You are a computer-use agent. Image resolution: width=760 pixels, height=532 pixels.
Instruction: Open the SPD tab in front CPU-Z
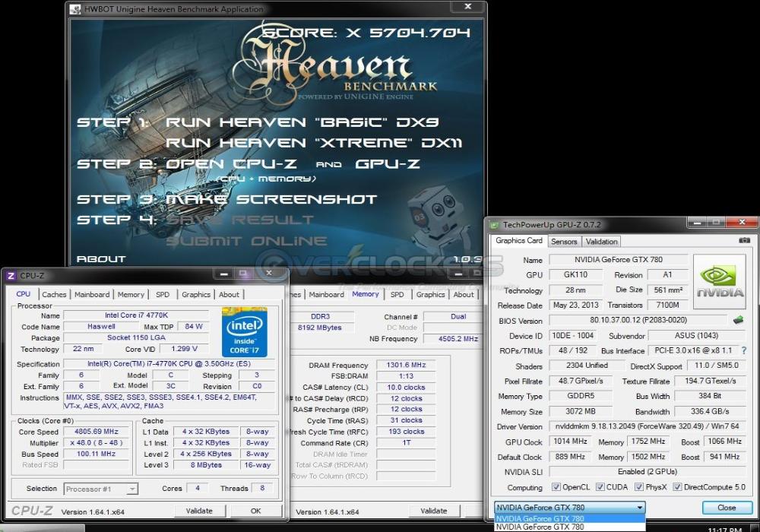click(x=163, y=295)
